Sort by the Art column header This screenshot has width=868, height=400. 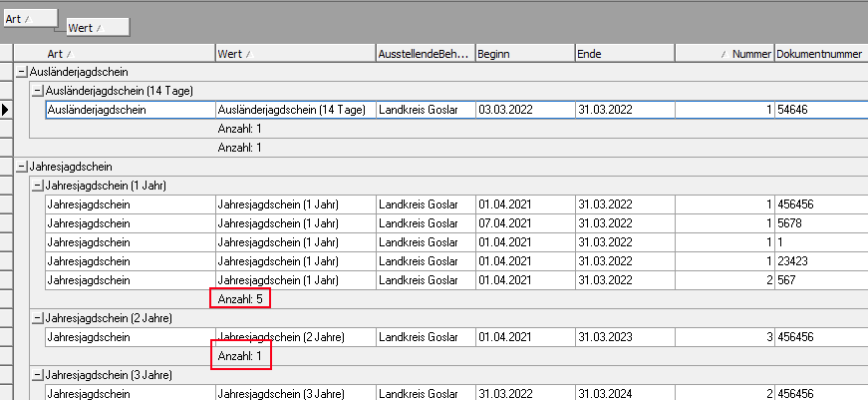coord(130,53)
